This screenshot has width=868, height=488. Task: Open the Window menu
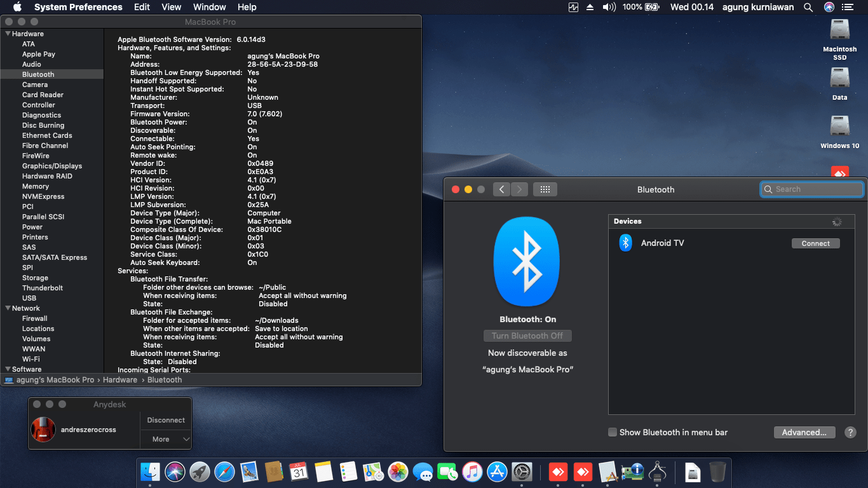point(209,7)
